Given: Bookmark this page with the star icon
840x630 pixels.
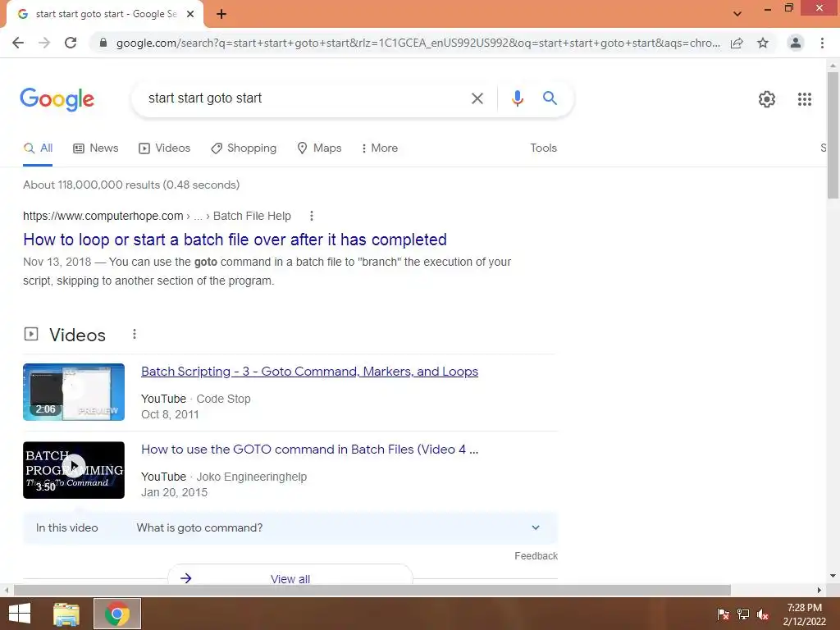Looking at the screenshot, I should coord(763,43).
